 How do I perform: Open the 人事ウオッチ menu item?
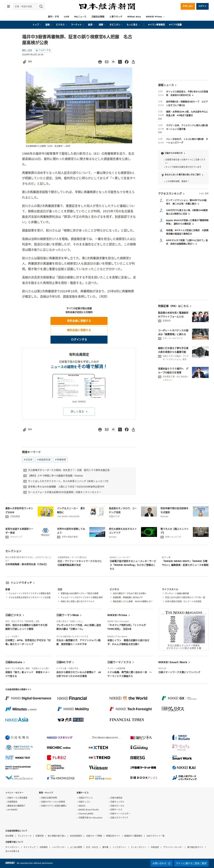[116, 17]
